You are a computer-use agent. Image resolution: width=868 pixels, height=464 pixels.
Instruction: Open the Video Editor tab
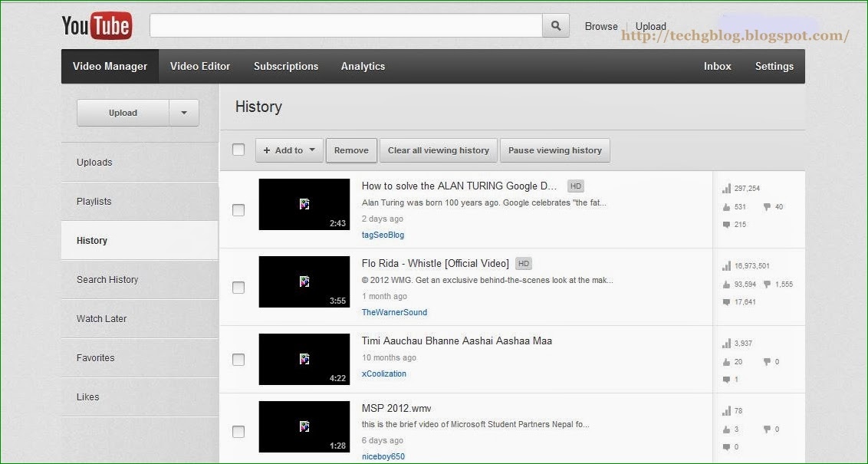point(200,67)
